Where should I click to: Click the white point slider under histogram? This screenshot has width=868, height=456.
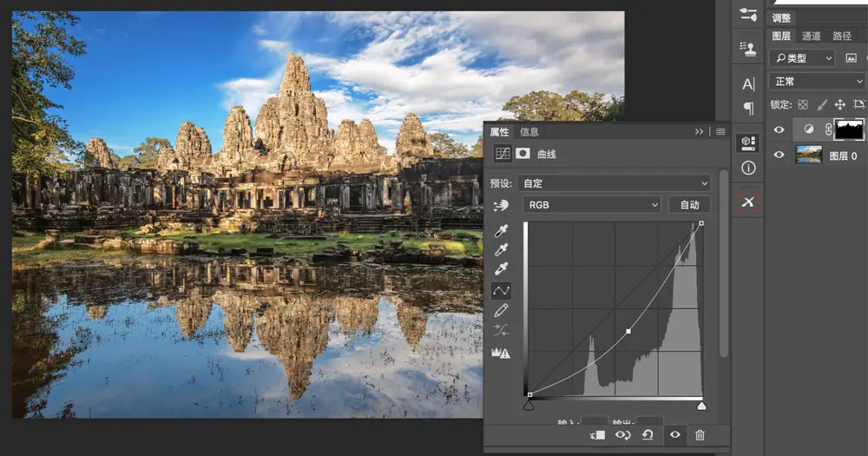click(x=701, y=406)
